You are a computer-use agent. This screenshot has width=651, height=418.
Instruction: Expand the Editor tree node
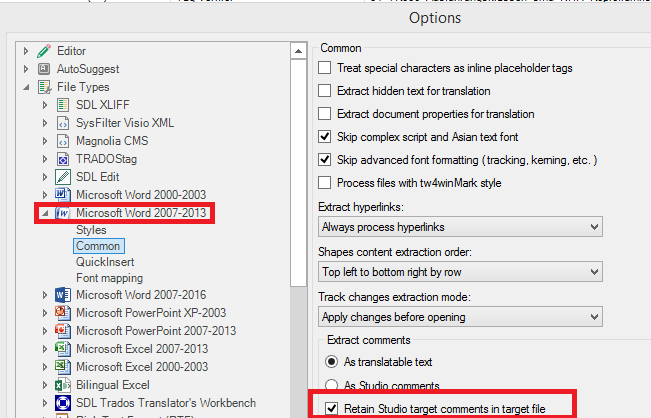(26, 51)
